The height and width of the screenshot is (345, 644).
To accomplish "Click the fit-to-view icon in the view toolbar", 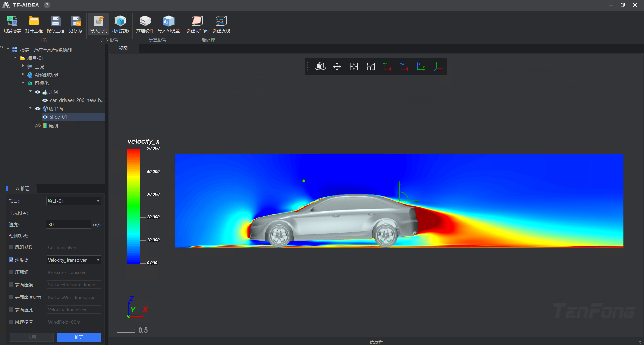I will (x=354, y=67).
